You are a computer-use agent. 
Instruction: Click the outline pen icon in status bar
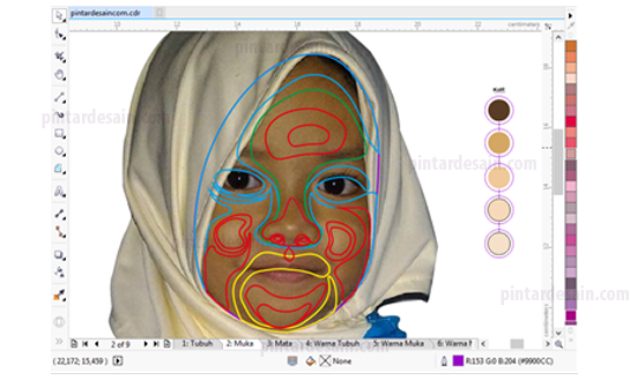[x=444, y=361]
